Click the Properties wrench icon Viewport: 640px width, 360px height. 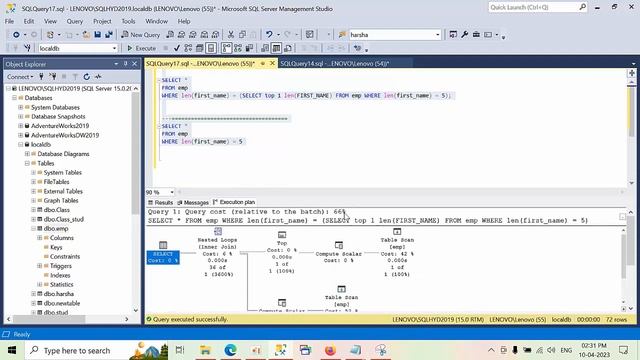(464, 35)
